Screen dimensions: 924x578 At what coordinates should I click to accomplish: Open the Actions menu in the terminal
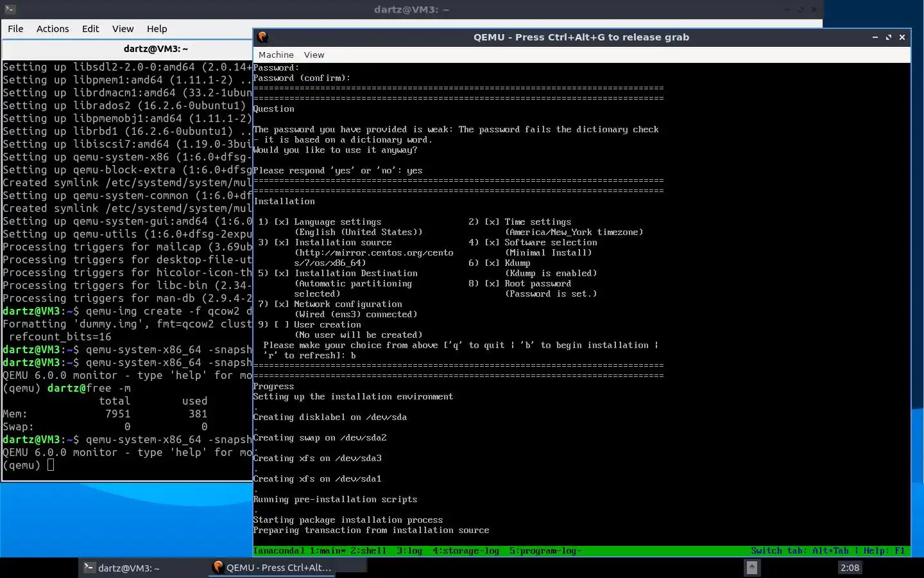coord(53,29)
